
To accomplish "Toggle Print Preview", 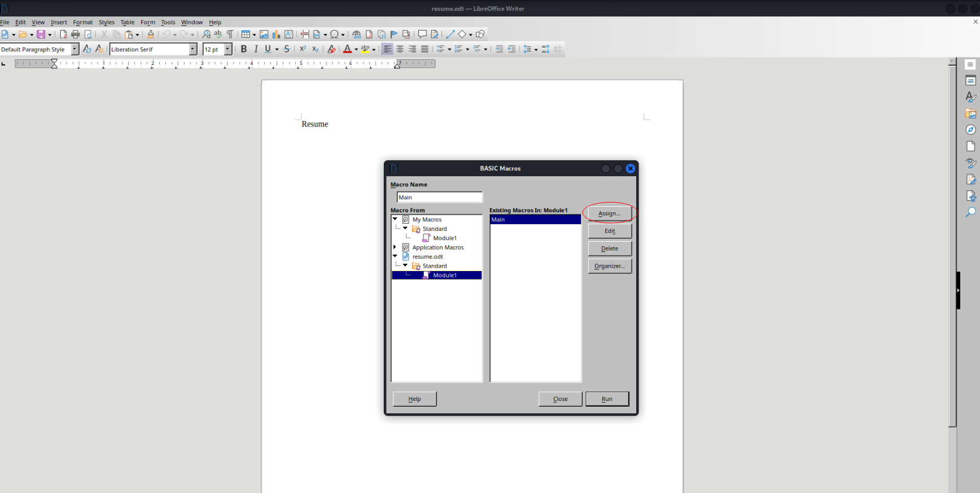I will (88, 34).
